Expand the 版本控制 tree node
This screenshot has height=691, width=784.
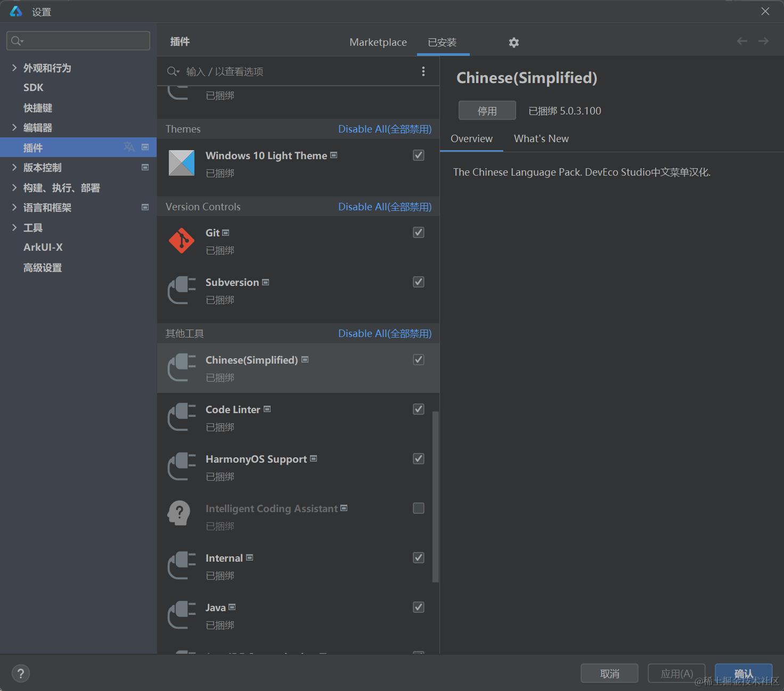click(x=14, y=167)
